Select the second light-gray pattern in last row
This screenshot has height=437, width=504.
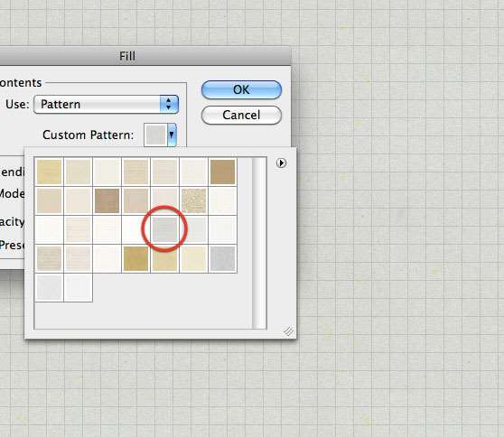coord(78,287)
